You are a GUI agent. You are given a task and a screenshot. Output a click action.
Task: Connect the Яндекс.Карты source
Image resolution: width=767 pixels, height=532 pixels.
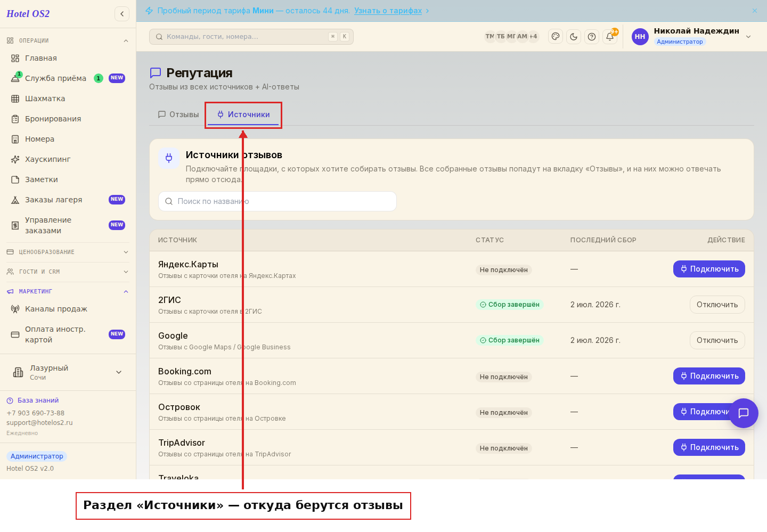(x=709, y=269)
